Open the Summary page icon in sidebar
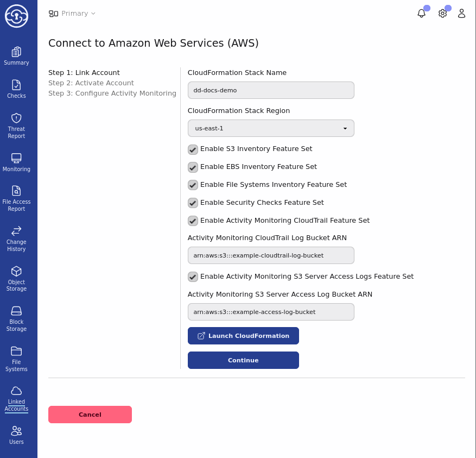This screenshot has height=458, width=476. tap(16, 52)
